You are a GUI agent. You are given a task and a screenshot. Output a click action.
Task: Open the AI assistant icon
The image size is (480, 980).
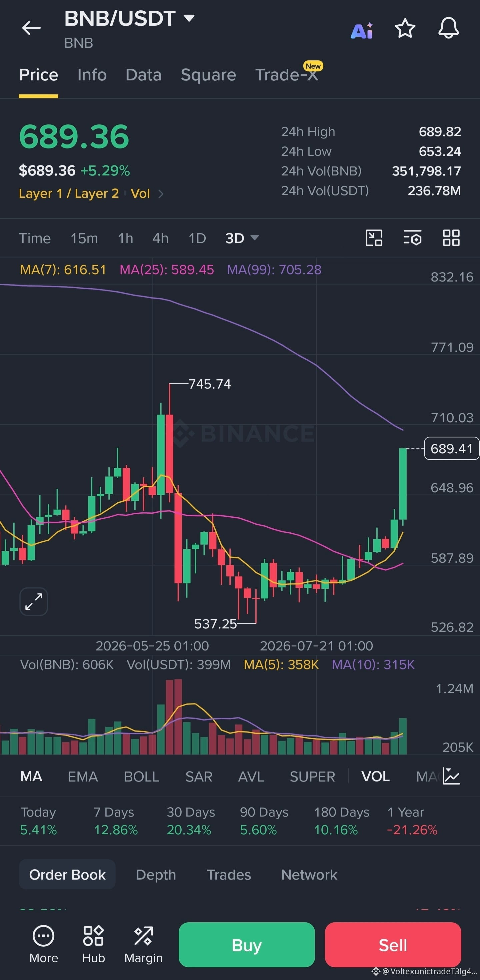pos(362,30)
